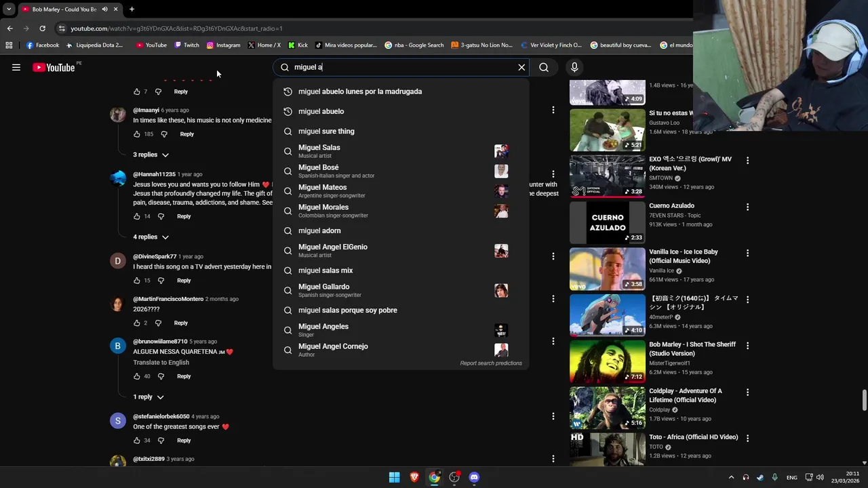Pick the Miguel Mateos suggestion
The height and width of the screenshot is (488, 868).
(x=401, y=191)
